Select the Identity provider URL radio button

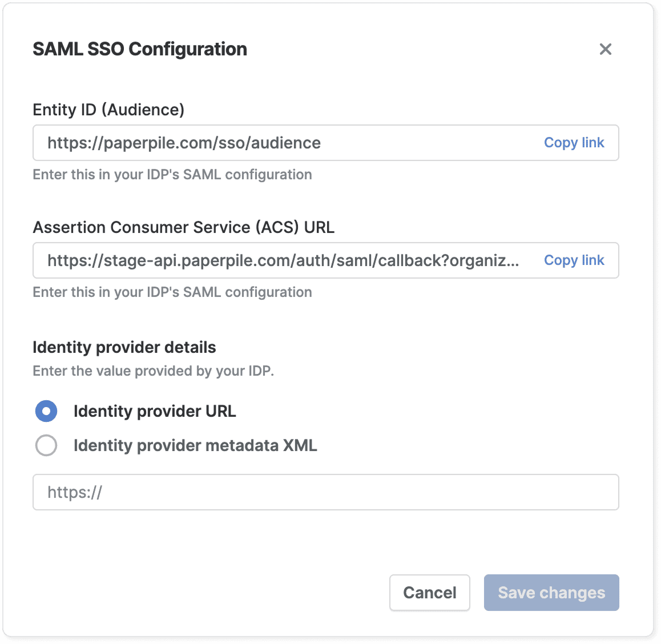point(46,411)
